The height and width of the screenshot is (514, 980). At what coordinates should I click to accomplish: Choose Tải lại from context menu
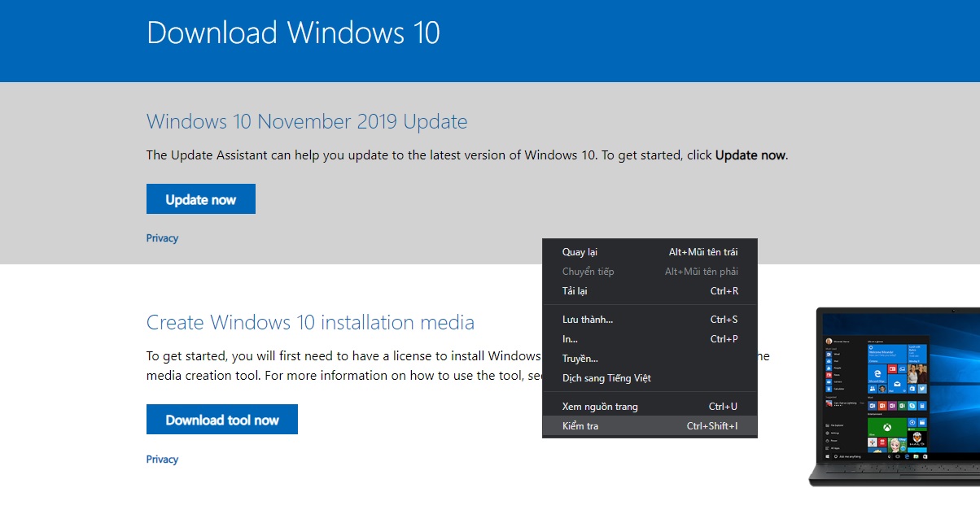click(x=650, y=291)
